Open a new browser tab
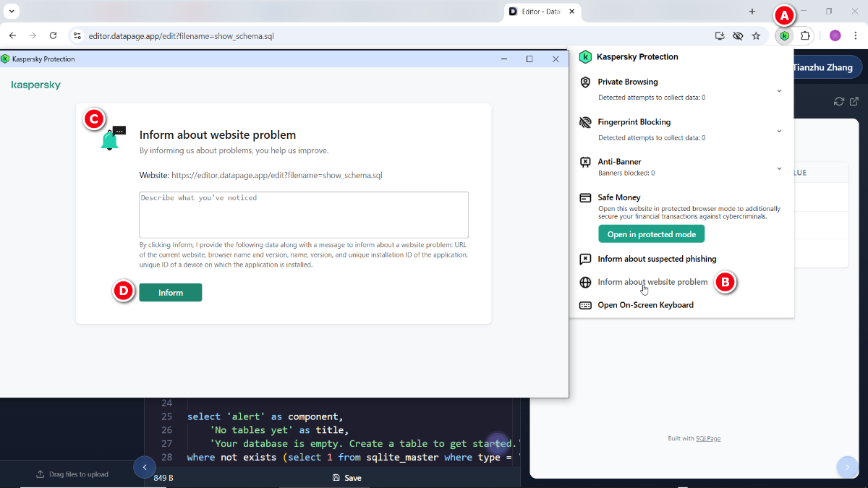 click(x=752, y=12)
